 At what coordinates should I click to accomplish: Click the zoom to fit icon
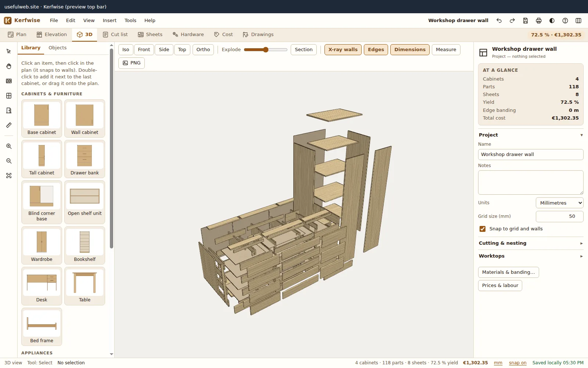coord(9,176)
